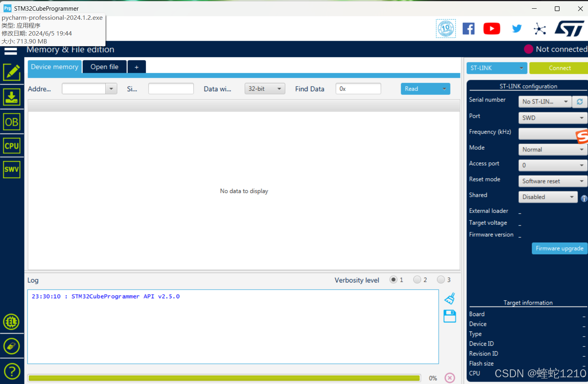588x384 pixels.
Task: Click the 10 years anniversary badge icon
Action: coord(446,28)
